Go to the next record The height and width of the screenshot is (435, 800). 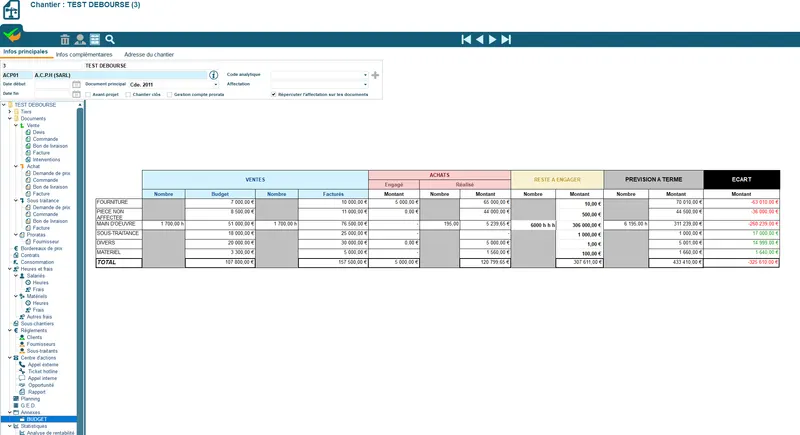pyautogui.click(x=492, y=39)
